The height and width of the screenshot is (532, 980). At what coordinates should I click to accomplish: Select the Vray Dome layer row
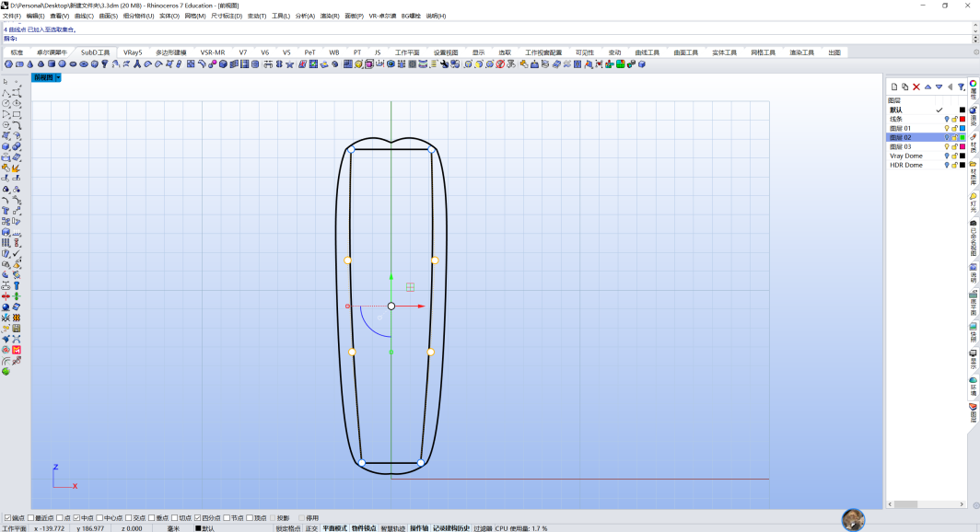[x=927, y=156]
